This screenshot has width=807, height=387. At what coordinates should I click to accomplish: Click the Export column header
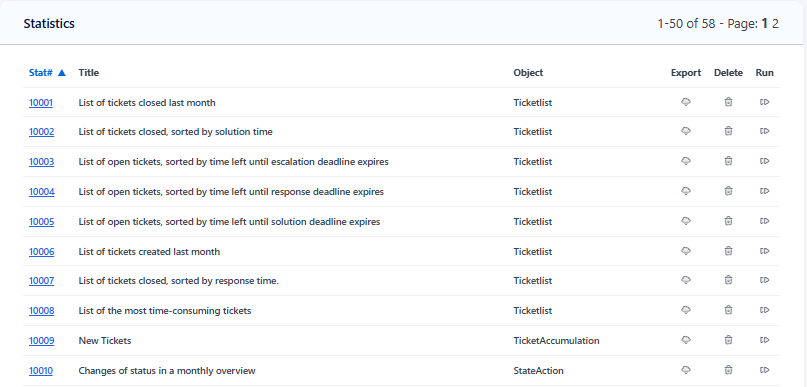coord(686,73)
